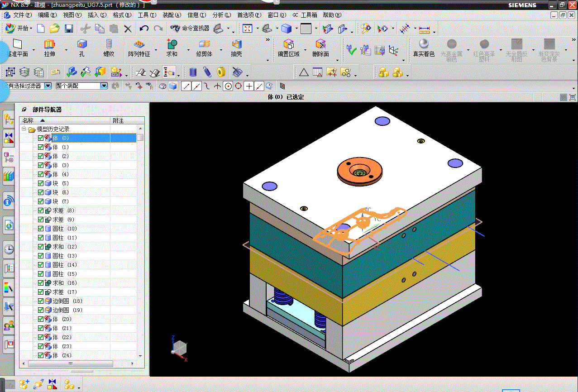The image size is (578, 392).
Task: Open the 装配(A) menu
Action: tap(172, 15)
